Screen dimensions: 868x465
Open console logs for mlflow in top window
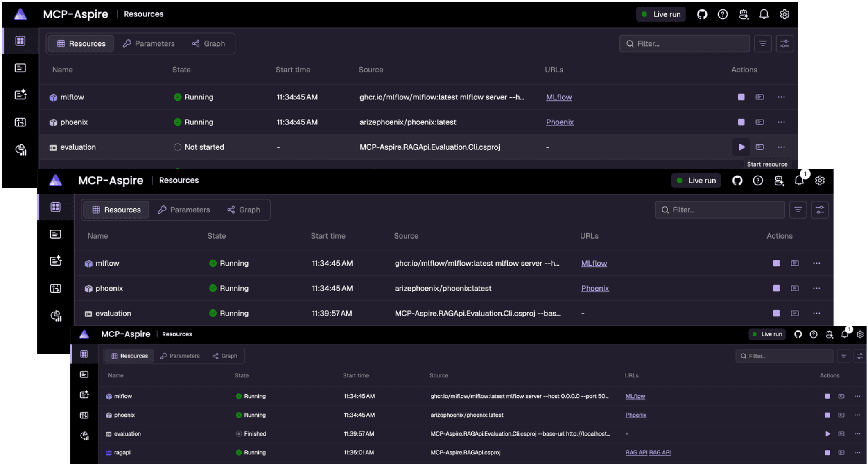click(759, 97)
